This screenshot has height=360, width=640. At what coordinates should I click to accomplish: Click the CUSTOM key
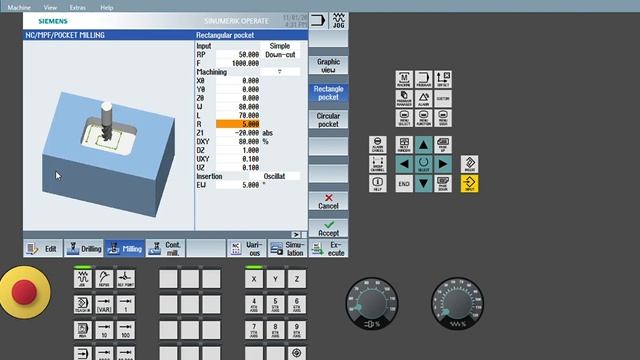443,98
